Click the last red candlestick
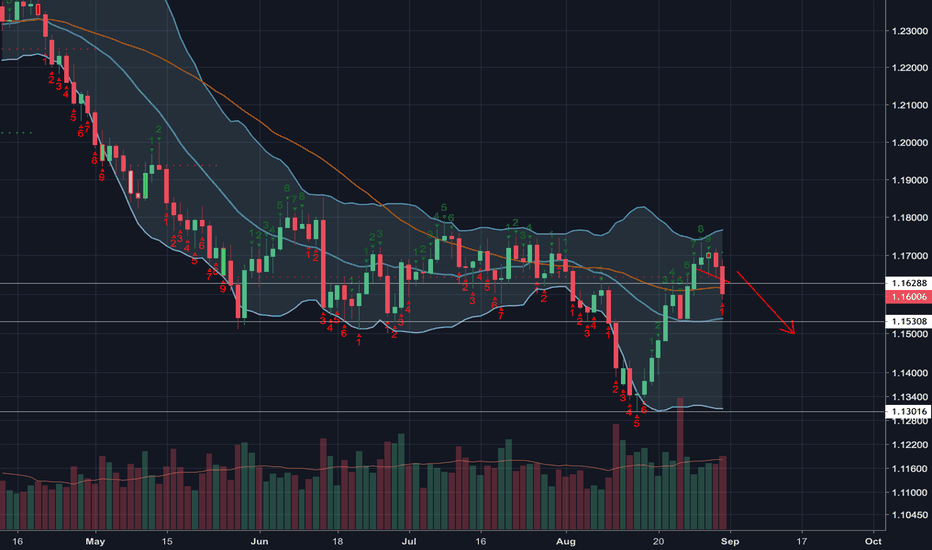 (x=722, y=281)
